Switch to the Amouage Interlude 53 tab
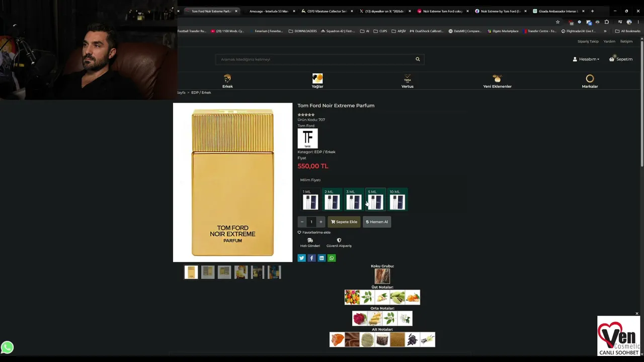Screen dimensions: 644x362 (269, 11)
